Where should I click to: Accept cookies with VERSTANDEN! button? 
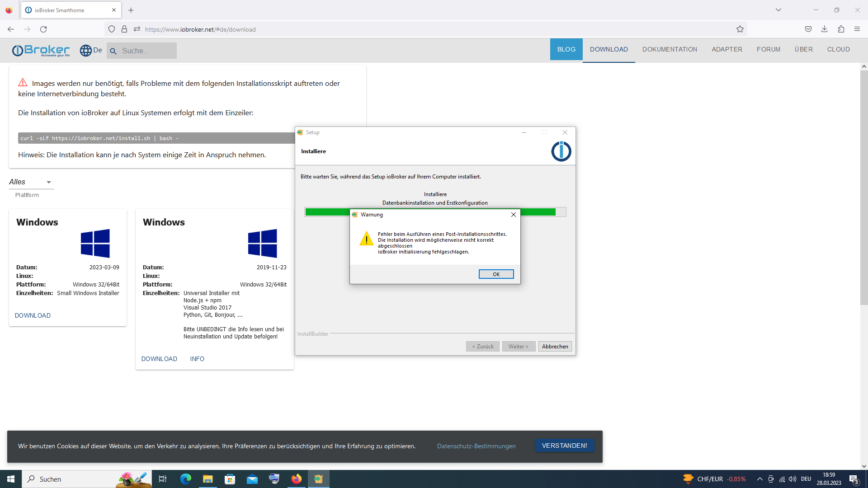click(x=565, y=446)
